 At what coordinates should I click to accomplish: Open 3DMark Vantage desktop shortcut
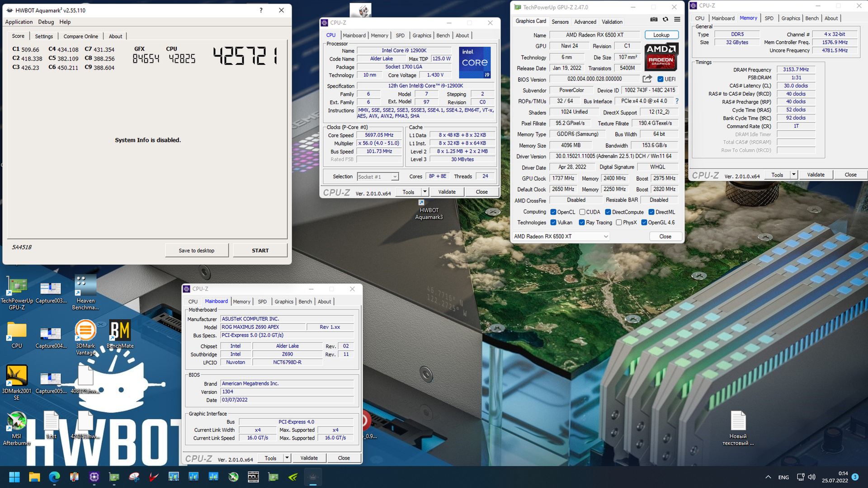pyautogui.click(x=85, y=338)
